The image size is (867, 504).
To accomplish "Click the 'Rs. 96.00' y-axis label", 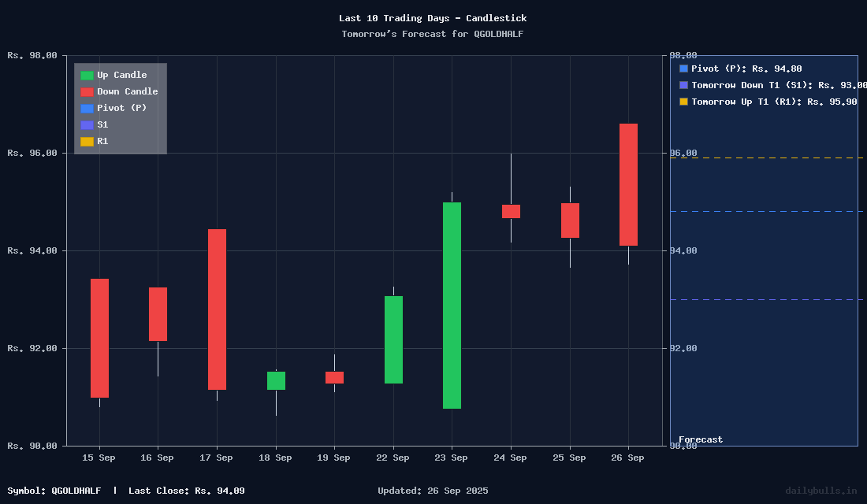I will 32,153.
